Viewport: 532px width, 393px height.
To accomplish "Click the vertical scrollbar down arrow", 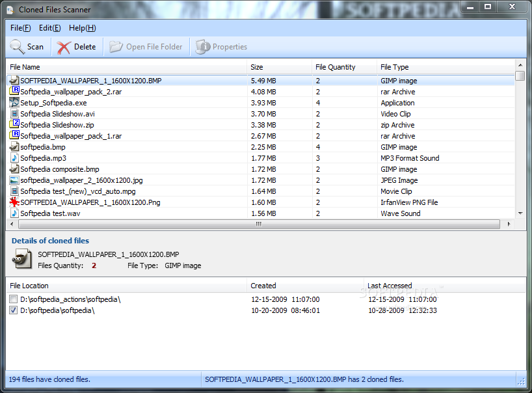I will point(520,213).
